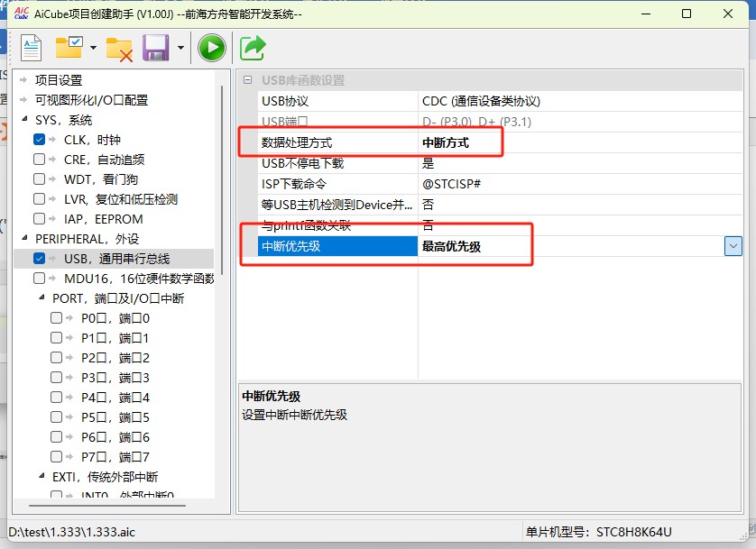Image resolution: width=756 pixels, height=549 pixels.
Task: Click the project path D:\test\1.333\1.333.aic
Action: pos(72,532)
